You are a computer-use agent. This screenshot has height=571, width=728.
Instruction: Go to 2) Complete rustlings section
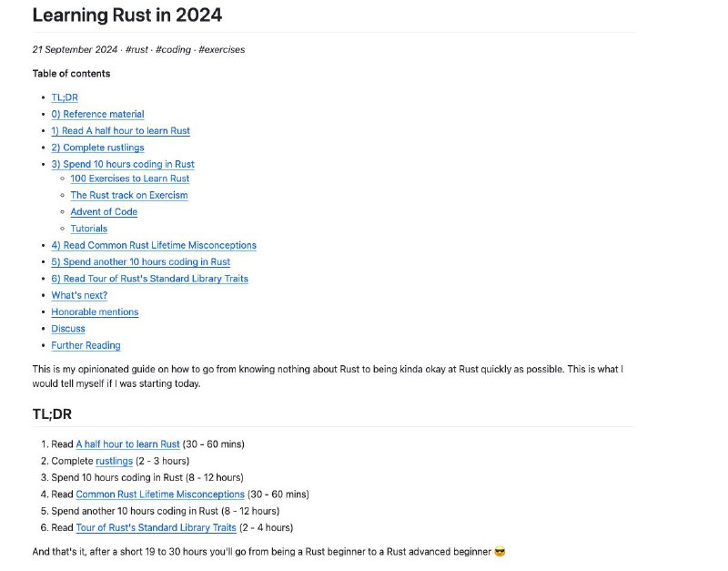(x=97, y=148)
